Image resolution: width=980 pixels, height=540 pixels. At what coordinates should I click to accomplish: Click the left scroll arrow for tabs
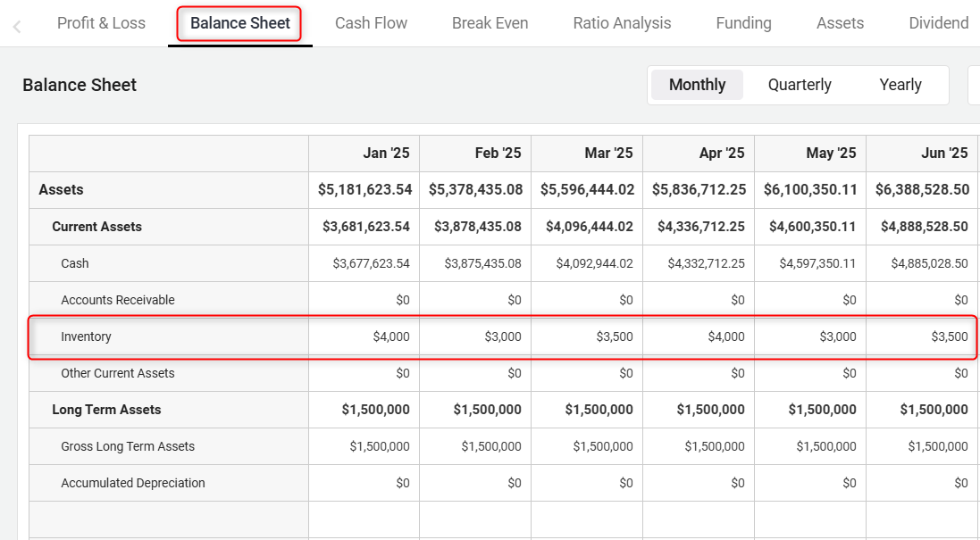click(x=17, y=27)
